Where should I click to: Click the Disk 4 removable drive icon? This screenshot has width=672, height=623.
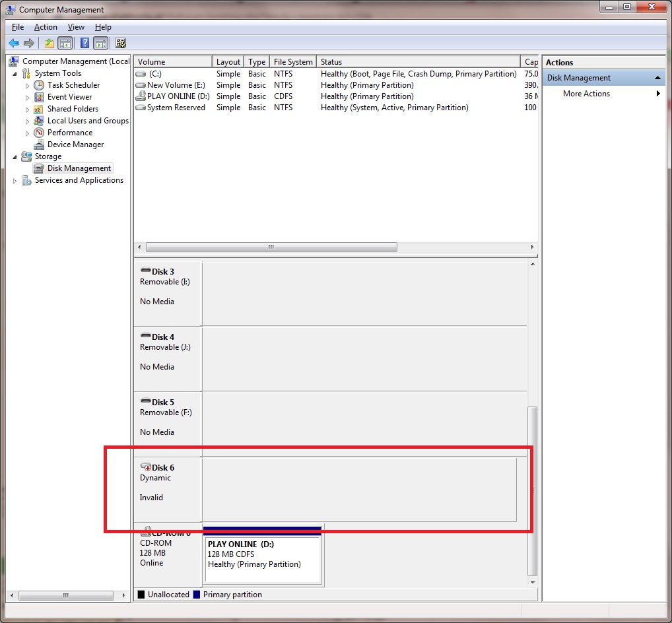click(x=146, y=335)
